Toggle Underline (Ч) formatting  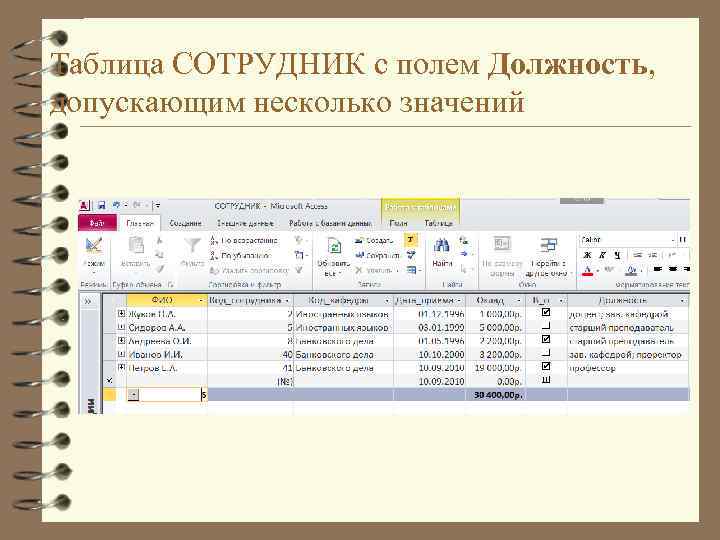click(617, 255)
